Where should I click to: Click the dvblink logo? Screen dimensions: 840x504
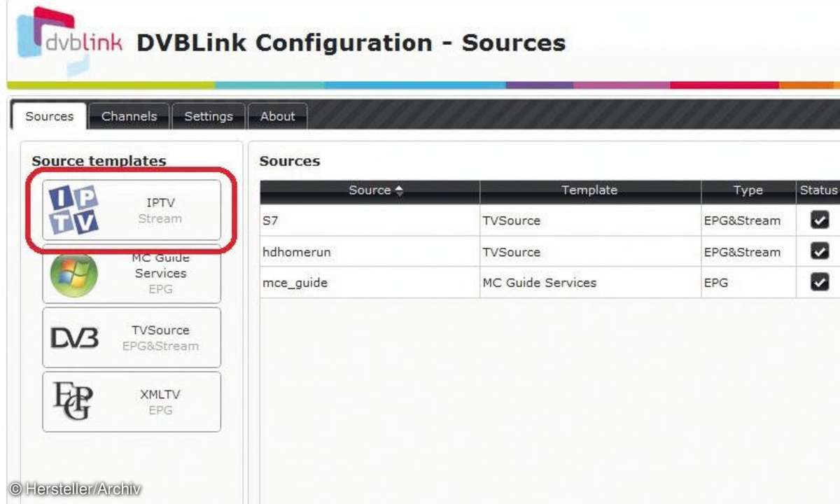pos(69,40)
